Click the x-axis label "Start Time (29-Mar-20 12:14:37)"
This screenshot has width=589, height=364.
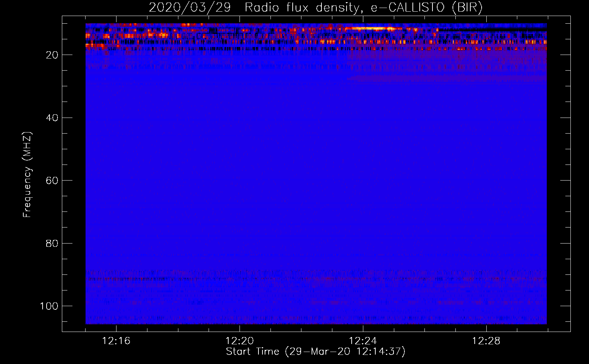pyautogui.click(x=316, y=352)
